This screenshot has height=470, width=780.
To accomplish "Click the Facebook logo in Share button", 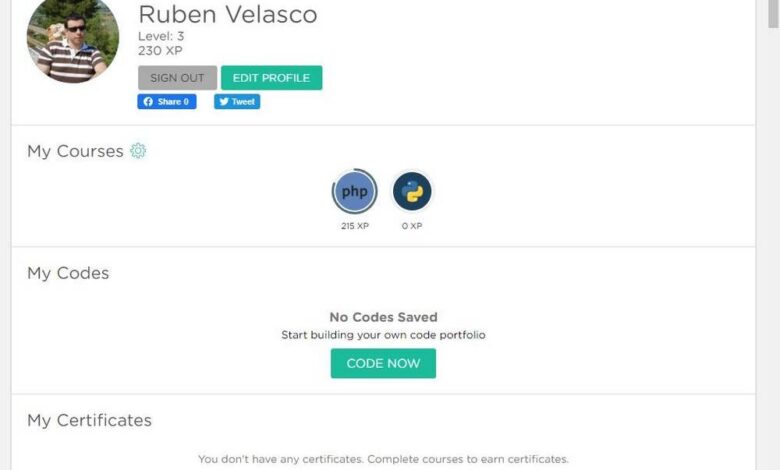I will 148,102.
